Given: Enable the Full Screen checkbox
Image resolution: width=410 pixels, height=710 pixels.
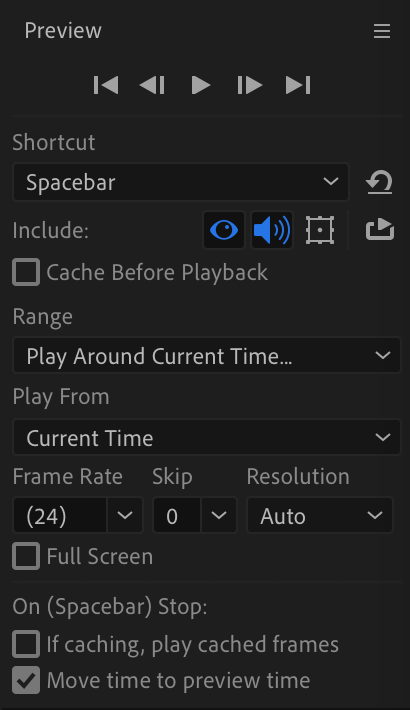Looking at the screenshot, I should click(x=26, y=556).
